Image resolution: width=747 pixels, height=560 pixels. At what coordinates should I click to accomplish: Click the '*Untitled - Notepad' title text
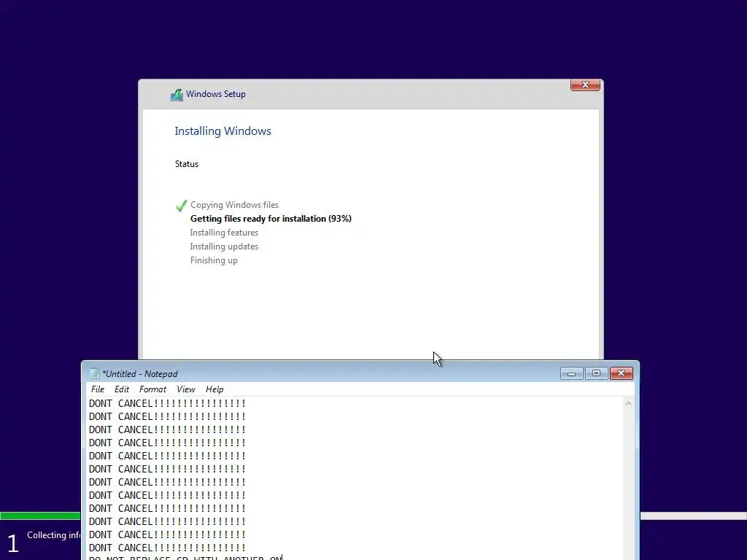[140, 374]
